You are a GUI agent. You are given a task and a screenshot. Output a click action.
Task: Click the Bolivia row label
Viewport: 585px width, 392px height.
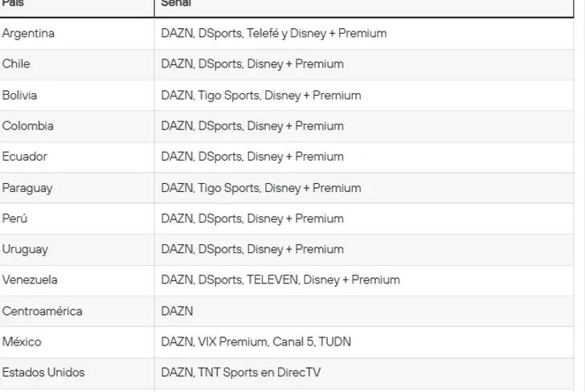(20, 95)
